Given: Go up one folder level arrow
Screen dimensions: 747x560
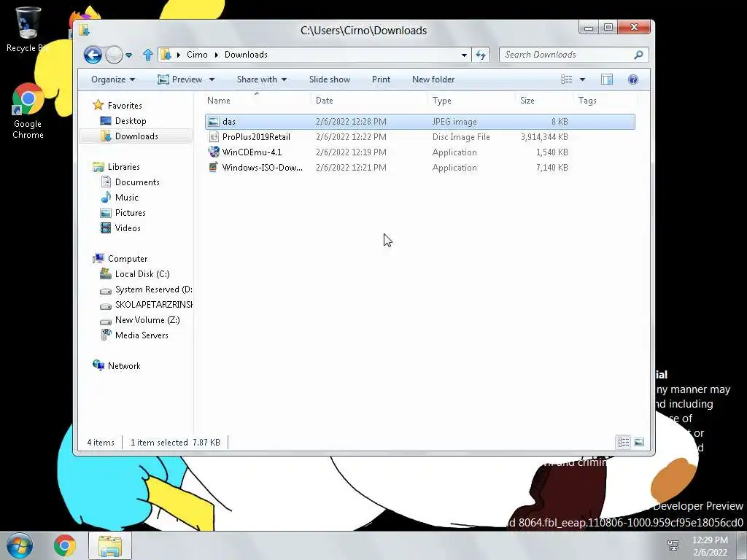Looking at the screenshot, I should 147,55.
